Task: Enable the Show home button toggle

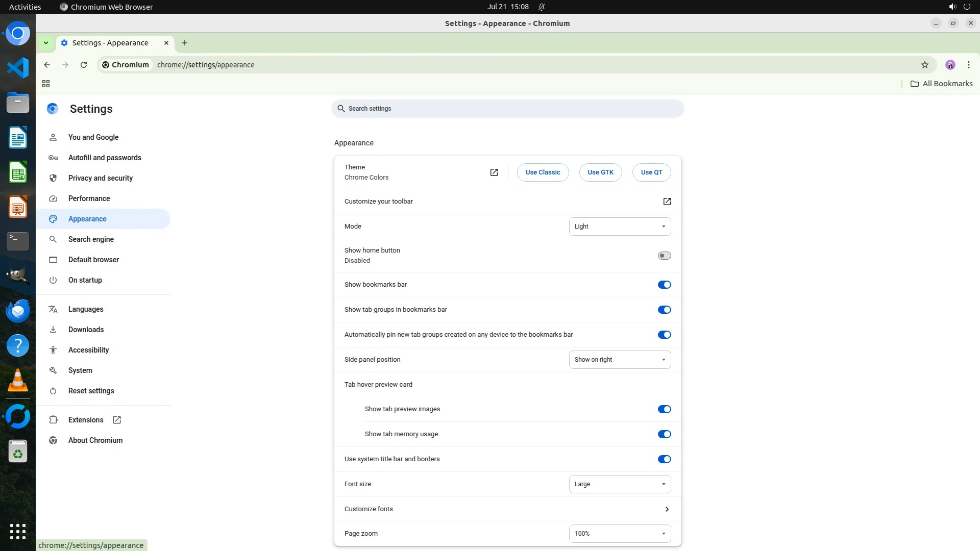Action: [x=664, y=256]
